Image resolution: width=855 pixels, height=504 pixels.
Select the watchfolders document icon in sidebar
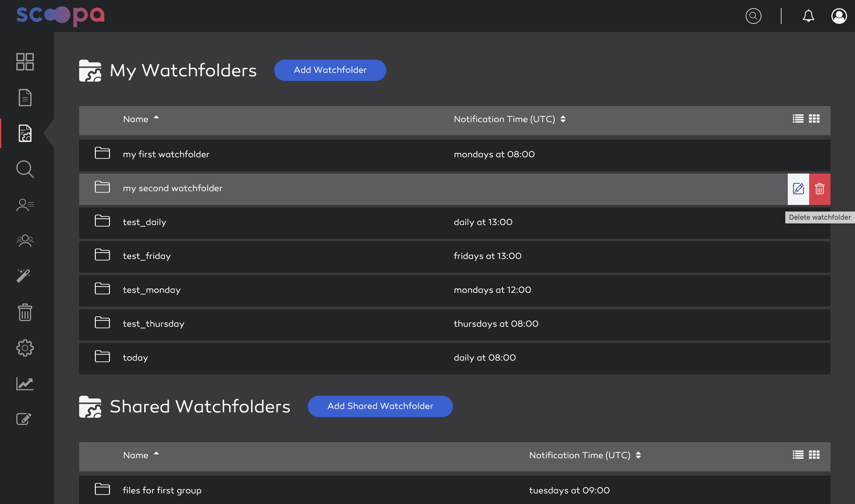[25, 133]
